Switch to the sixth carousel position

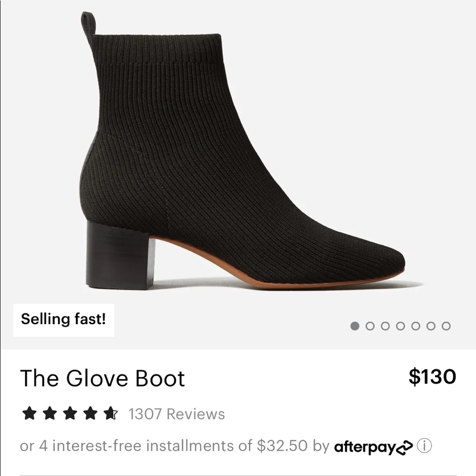(x=431, y=325)
